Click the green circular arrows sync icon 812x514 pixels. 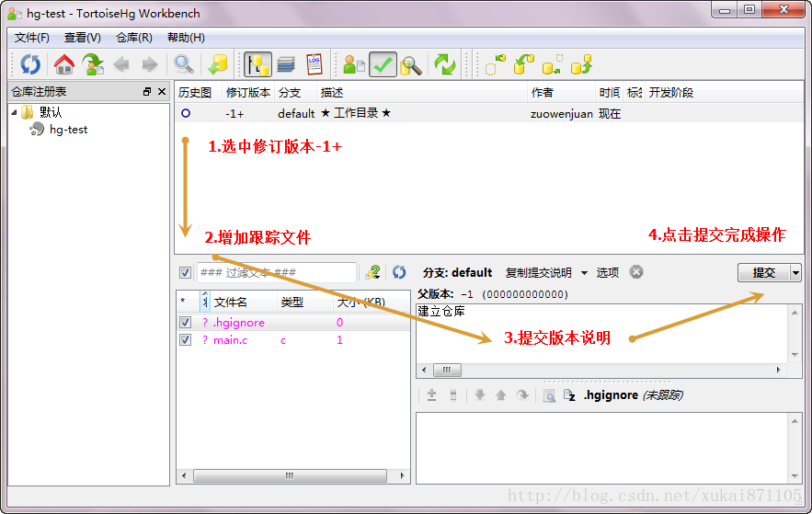[x=445, y=64]
